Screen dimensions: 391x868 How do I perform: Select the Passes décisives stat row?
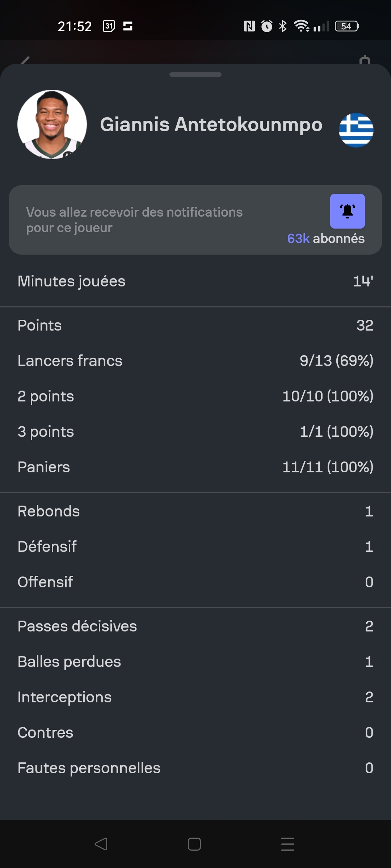[x=195, y=626]
